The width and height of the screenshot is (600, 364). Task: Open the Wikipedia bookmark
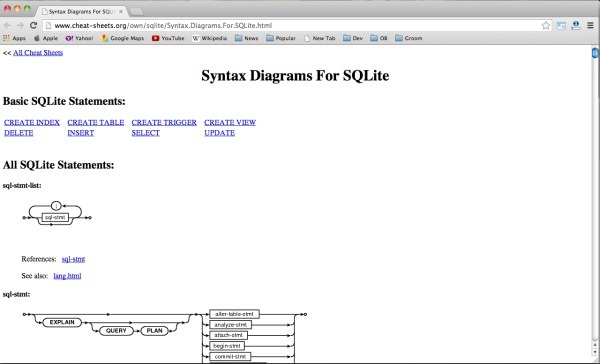(209, 38)
